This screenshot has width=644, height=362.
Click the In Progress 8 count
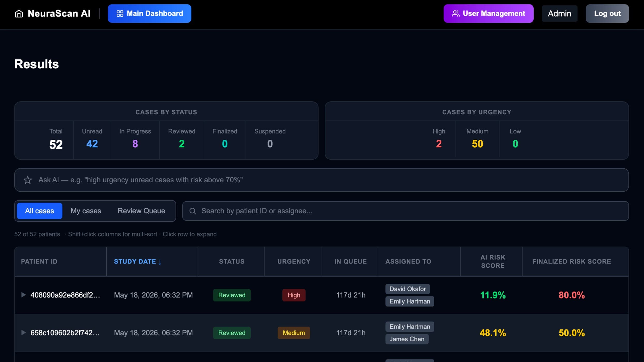(135, 144)
